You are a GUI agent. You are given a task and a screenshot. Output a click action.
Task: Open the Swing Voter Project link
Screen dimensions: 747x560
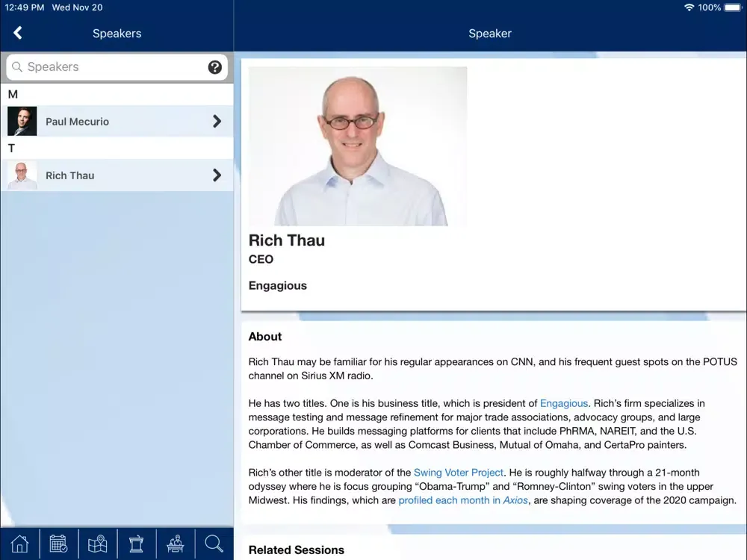tap(459, 473)
